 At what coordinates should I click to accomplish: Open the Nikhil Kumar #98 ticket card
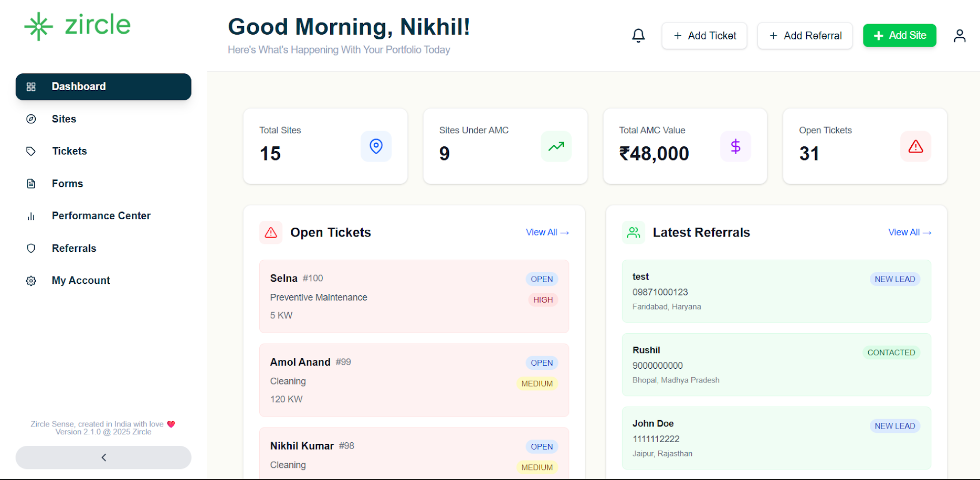coord(414,452)
